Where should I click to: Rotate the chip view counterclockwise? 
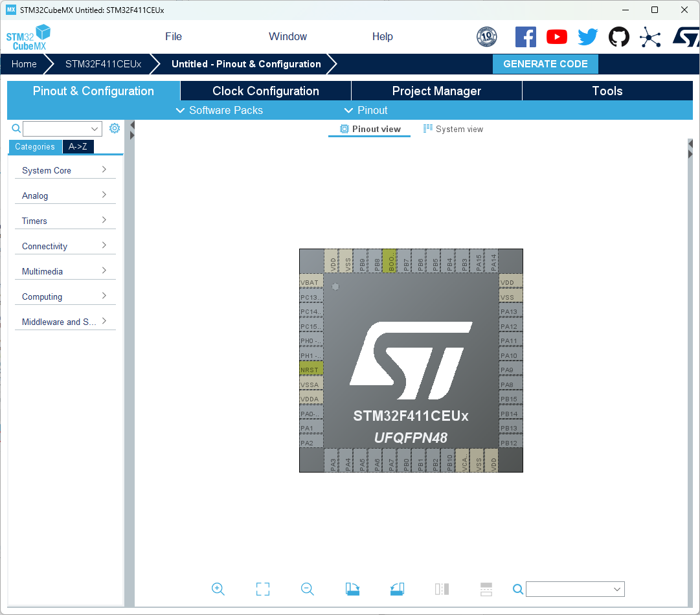click(397, 588)
